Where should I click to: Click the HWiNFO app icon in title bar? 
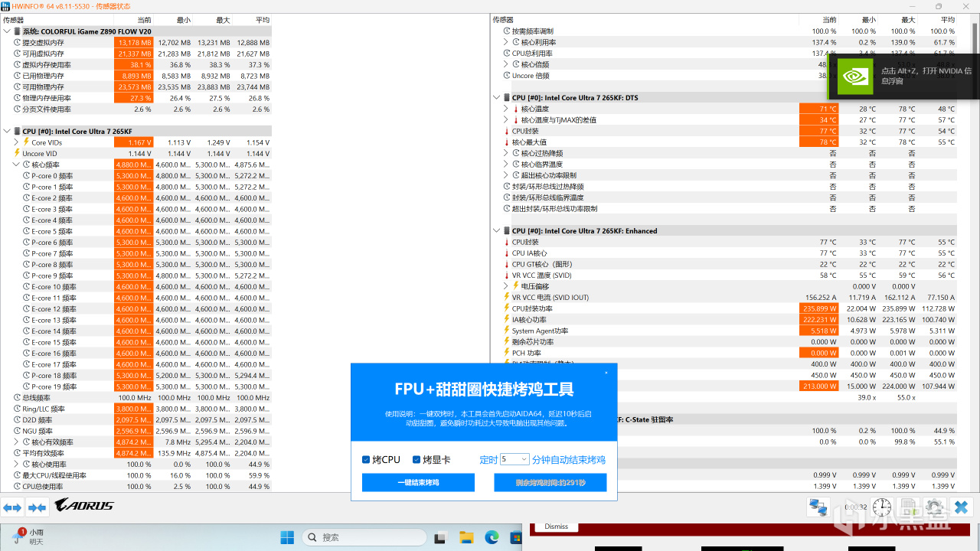coord(6,6)
